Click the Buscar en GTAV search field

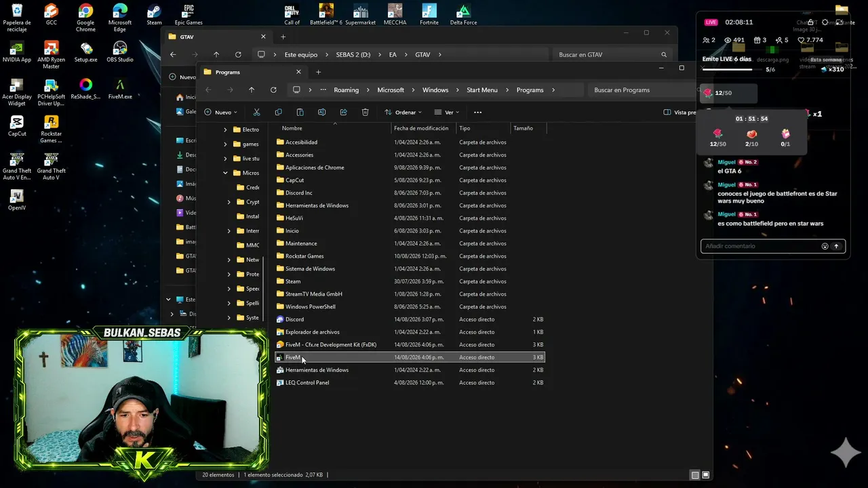click(x=612, y=55)
